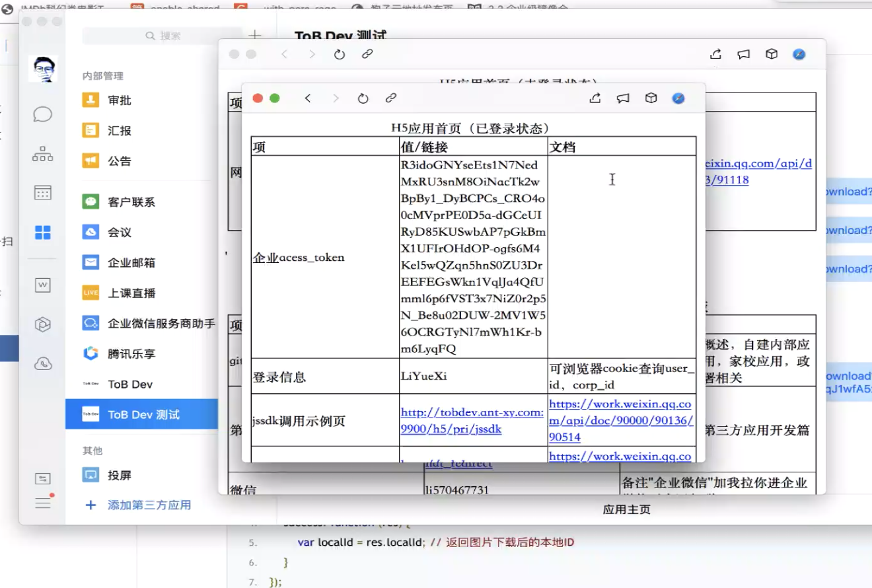The image size is (872, 588).
Task: Click the 企业acess_token row label
Action: point(299,258)
